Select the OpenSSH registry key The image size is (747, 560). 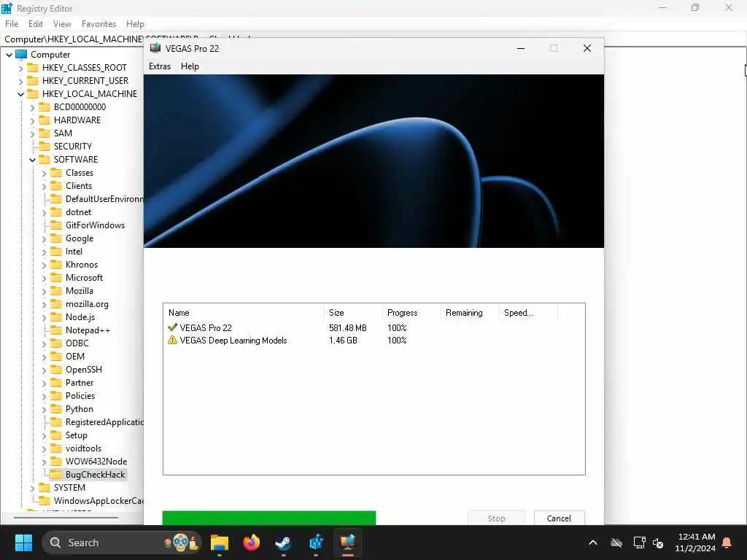pos(83,370)
